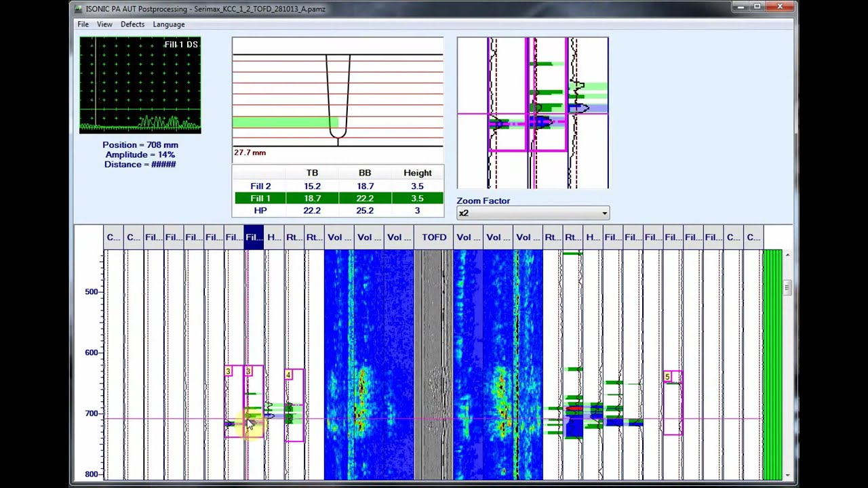Click the strip chart scroll-down arrow

[787, 475]
